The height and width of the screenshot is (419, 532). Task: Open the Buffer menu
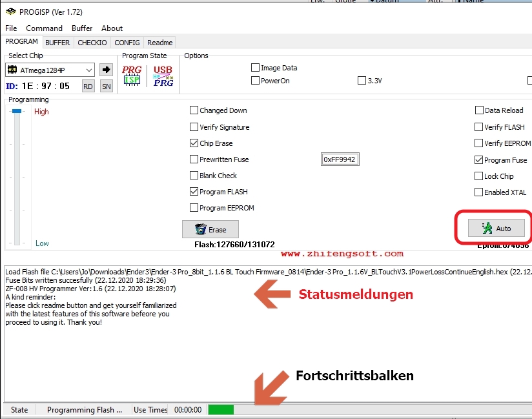[82, 28]
